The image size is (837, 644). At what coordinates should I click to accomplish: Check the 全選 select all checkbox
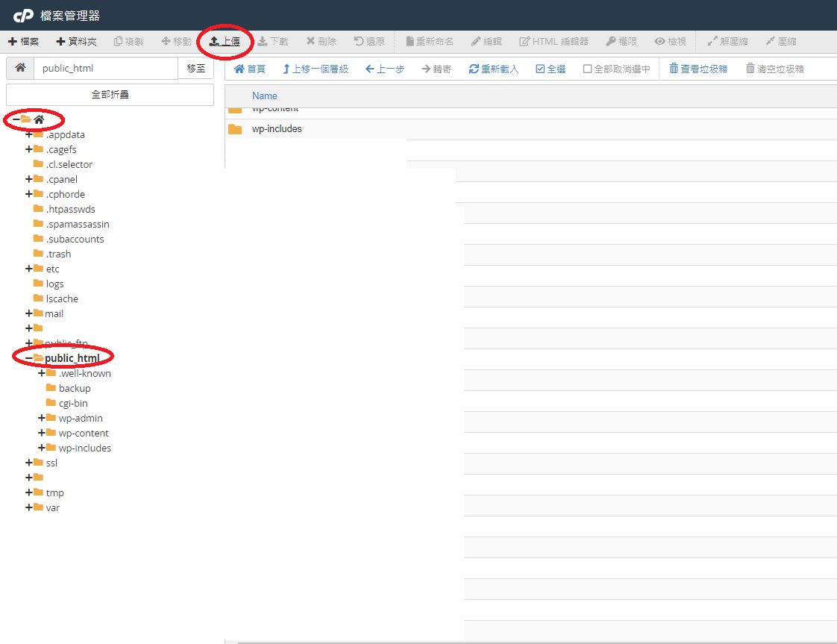[x=541, y=69]
